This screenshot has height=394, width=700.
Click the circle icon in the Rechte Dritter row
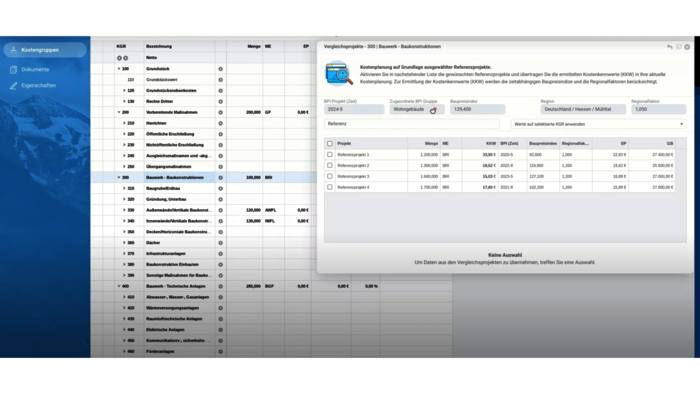click(x=221, y=102)
